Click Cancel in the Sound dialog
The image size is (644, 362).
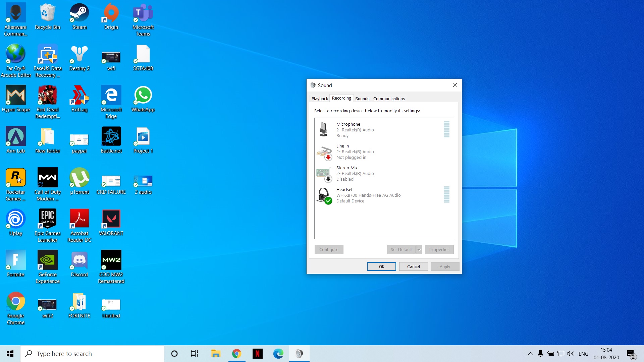[x=413, y=266]
